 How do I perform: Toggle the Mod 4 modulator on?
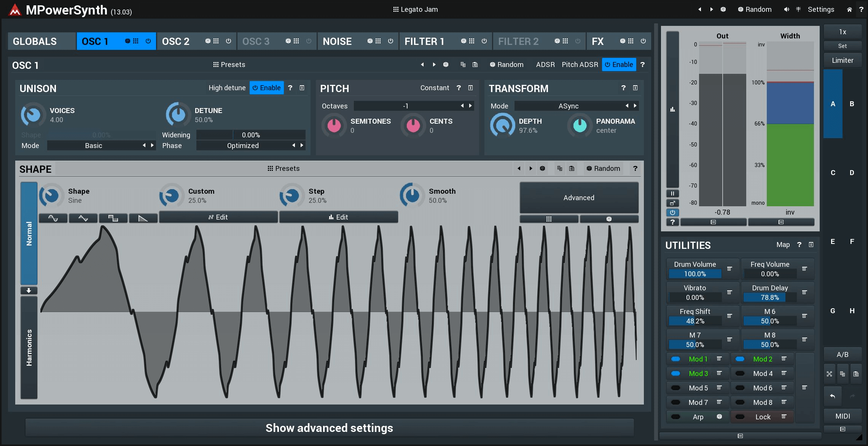pos(740,374)
